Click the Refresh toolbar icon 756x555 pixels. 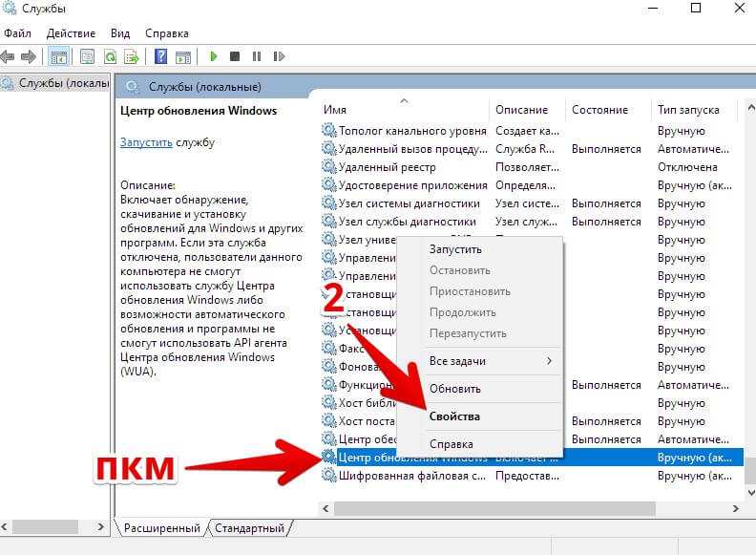(x=110, y=57)
